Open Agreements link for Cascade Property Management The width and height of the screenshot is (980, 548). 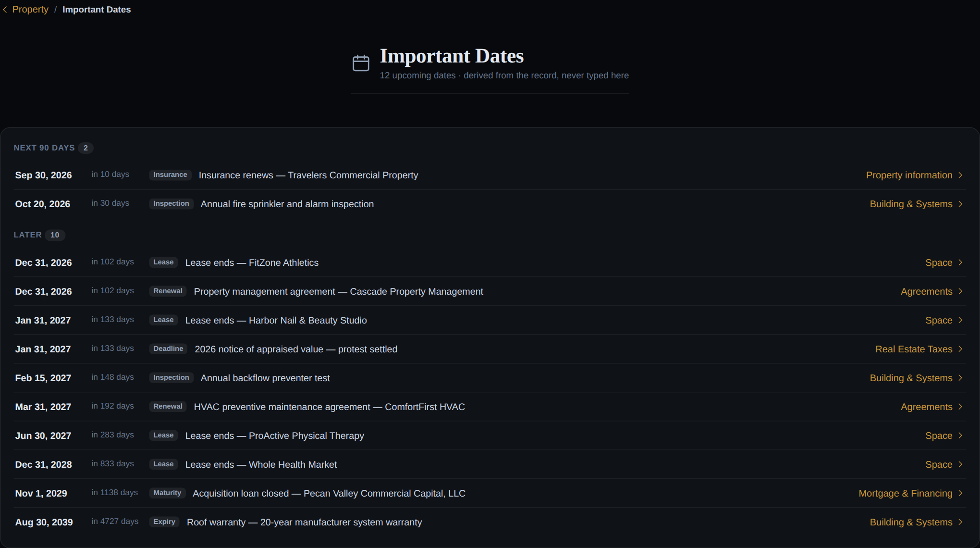[926, 292]
